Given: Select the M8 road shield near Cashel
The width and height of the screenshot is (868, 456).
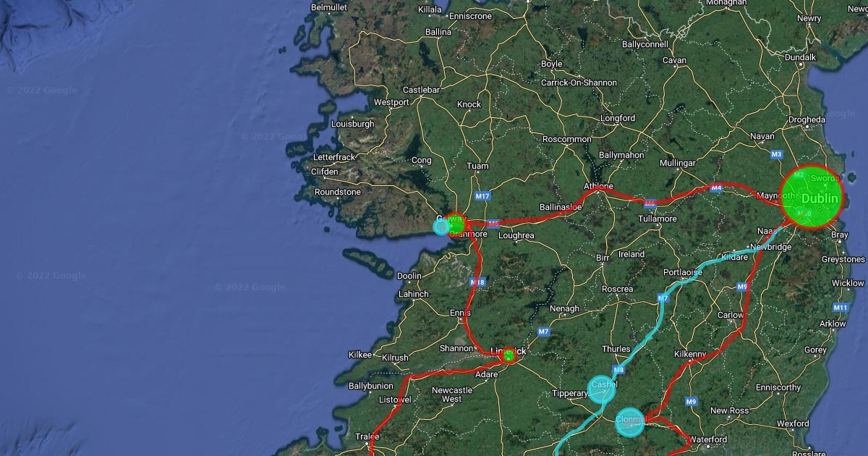Looking at the screenshot, I should click(x=618, y=371).
